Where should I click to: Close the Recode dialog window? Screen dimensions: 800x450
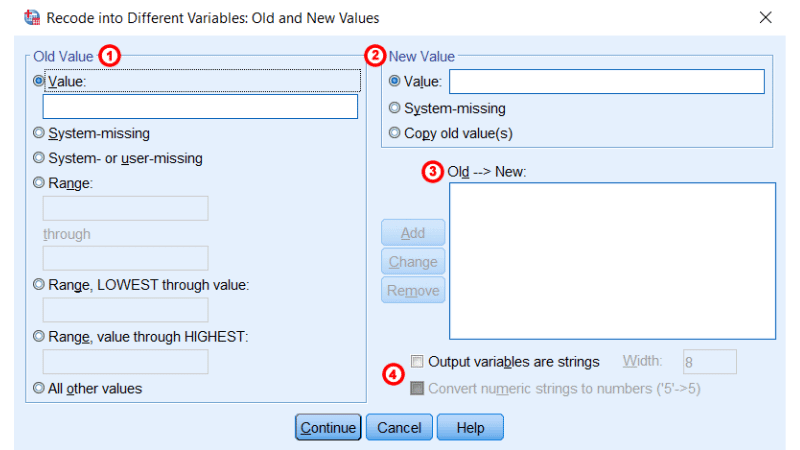click(765, 18)
